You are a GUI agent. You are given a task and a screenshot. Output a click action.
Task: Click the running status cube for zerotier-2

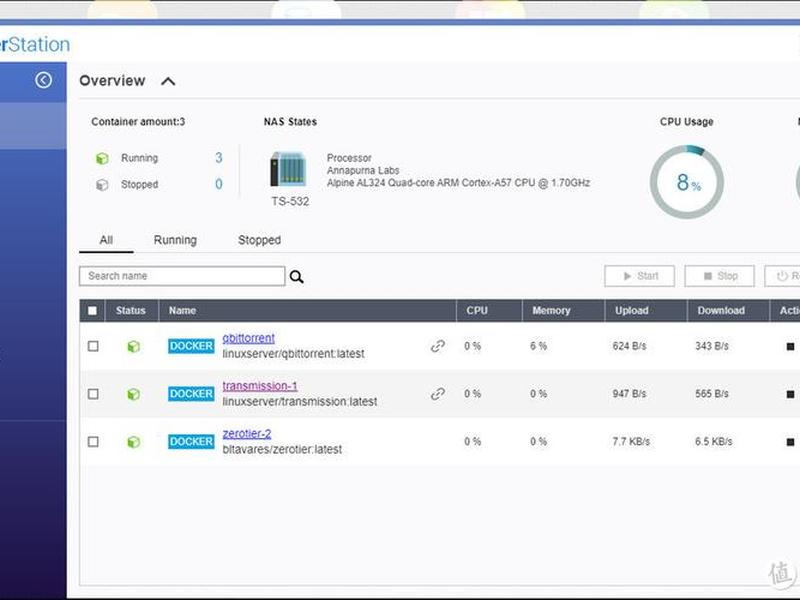pos(133,442)
